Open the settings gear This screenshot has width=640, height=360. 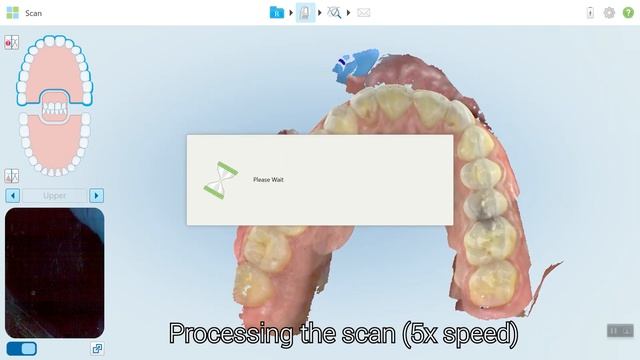609,13
